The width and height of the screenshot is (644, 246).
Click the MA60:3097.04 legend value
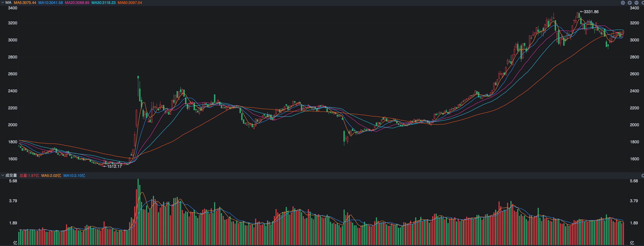(x=130, y=3)
